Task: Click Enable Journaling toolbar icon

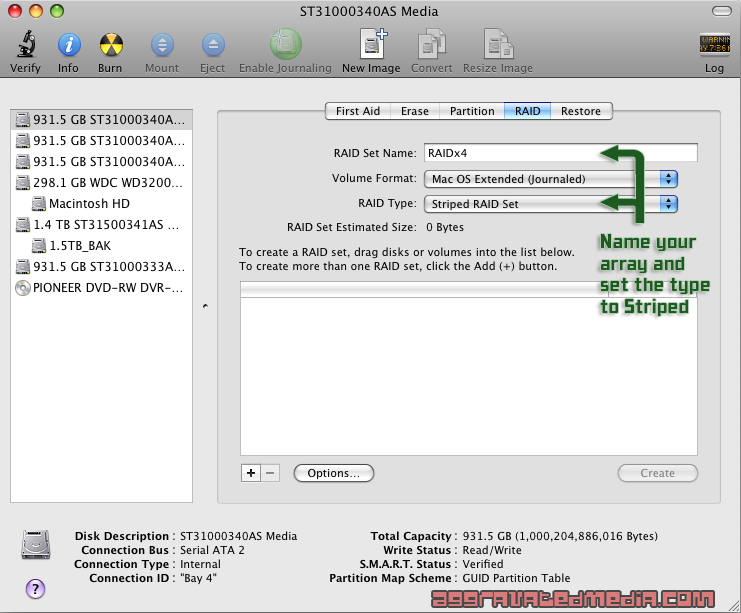Action: pos(285,44)
